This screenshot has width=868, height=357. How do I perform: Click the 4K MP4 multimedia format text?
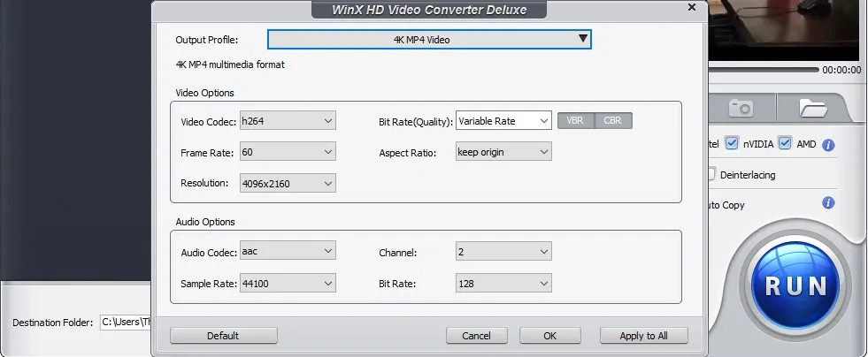230,65
